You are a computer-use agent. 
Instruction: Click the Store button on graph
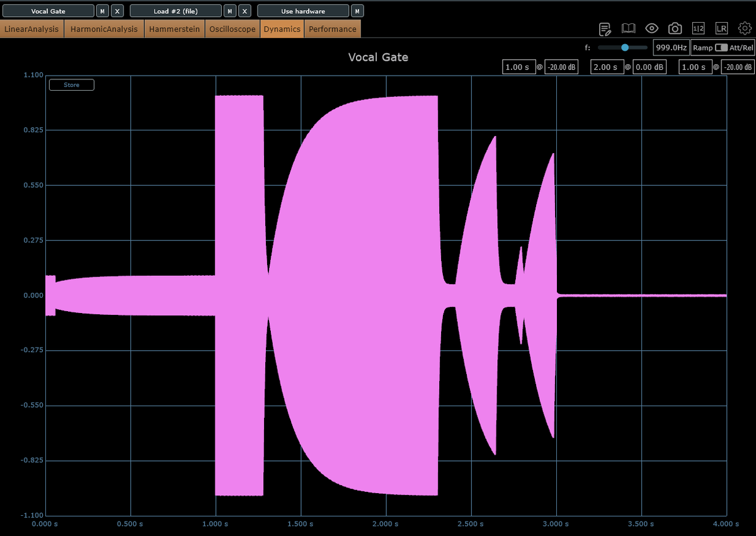coord(72,85)
